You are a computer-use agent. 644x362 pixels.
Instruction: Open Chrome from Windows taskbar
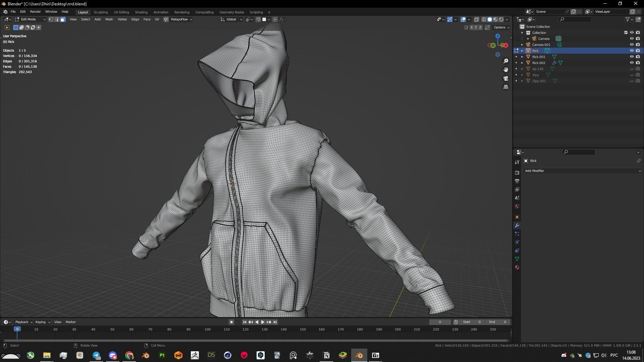click(x=129, y=355)
